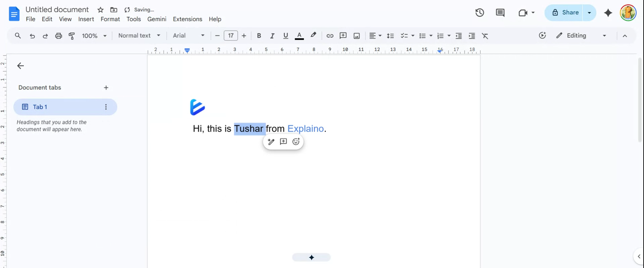Add emoji reaction to selected text

click(296, 142)
